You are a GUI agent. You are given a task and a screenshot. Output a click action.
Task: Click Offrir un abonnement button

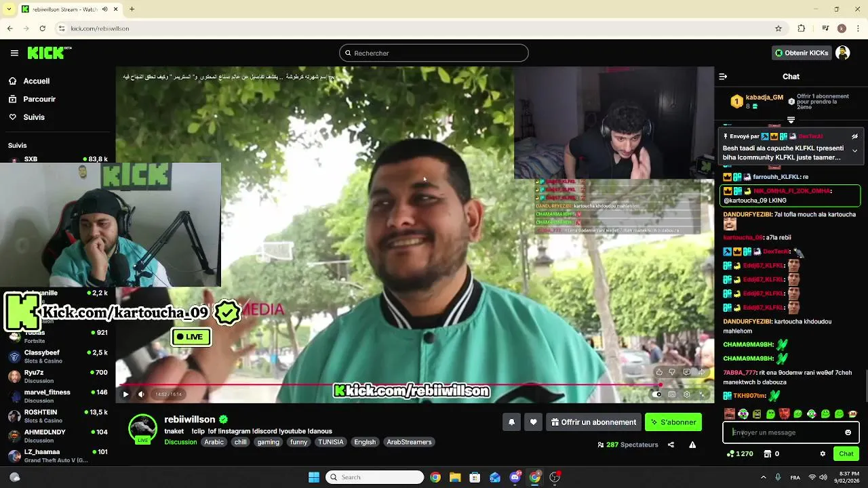coord(593,422)
